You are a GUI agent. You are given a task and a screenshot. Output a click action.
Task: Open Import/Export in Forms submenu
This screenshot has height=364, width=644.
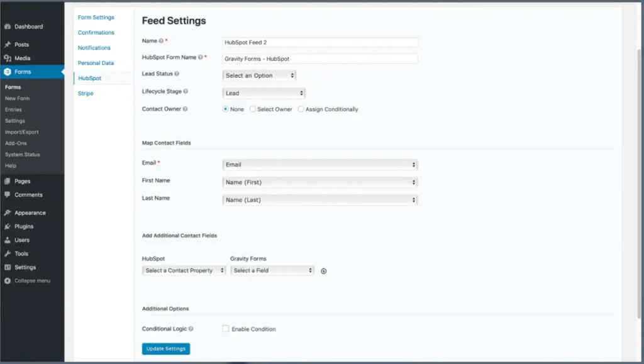click(22, 132)
